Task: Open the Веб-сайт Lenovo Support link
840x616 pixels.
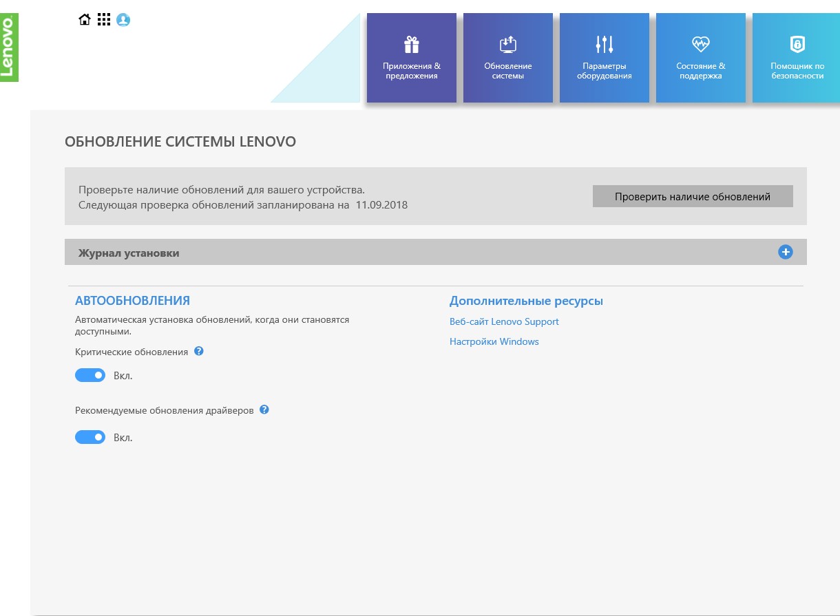Action: pos(504,321)
